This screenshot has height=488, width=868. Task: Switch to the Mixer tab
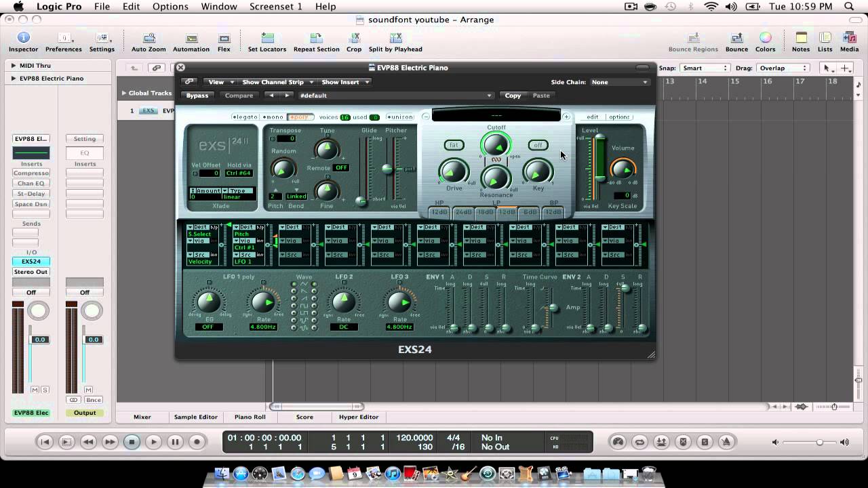142,417
